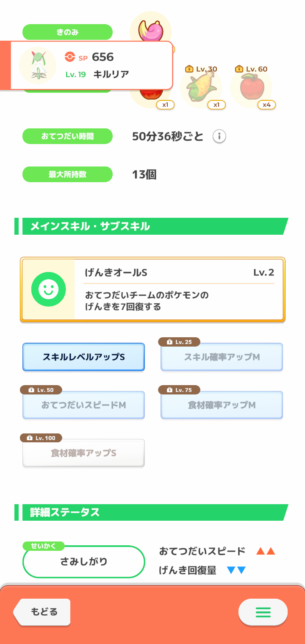Open the げんきオールS main skill card

(x=152, y=289)
